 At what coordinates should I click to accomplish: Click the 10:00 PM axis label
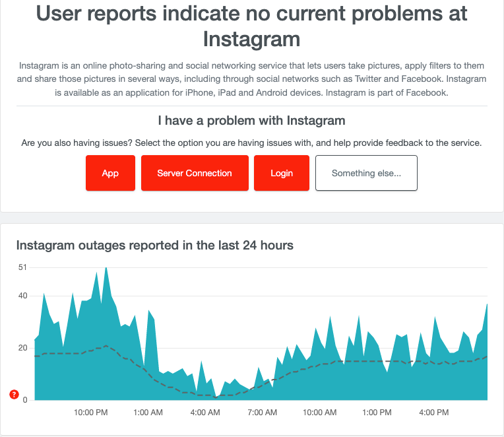click(90, 412)
